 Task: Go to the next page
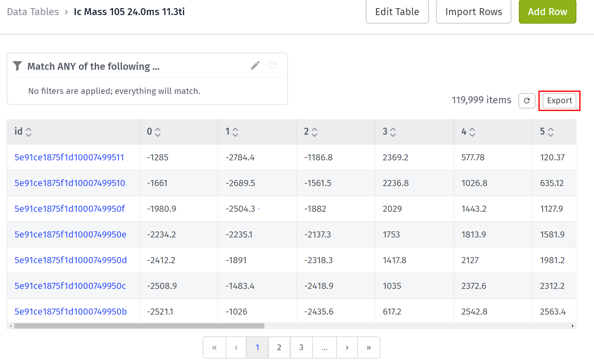(347, 348)
